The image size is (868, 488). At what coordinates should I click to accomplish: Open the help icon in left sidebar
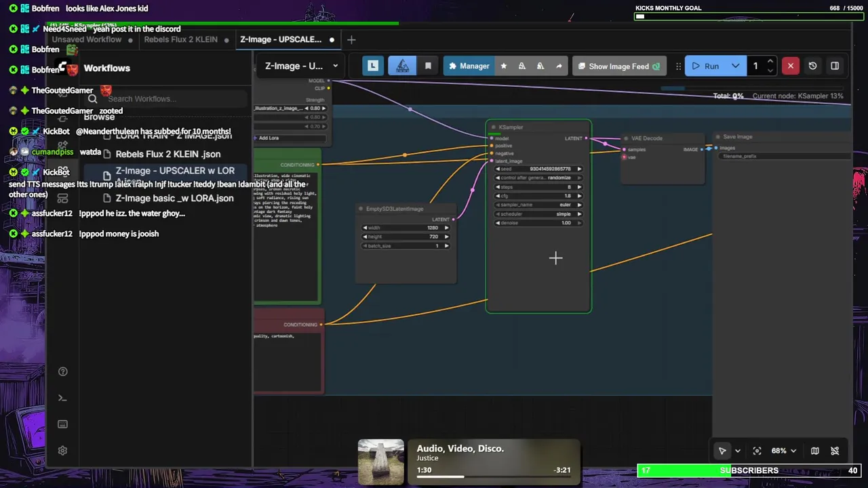[62, 371]
